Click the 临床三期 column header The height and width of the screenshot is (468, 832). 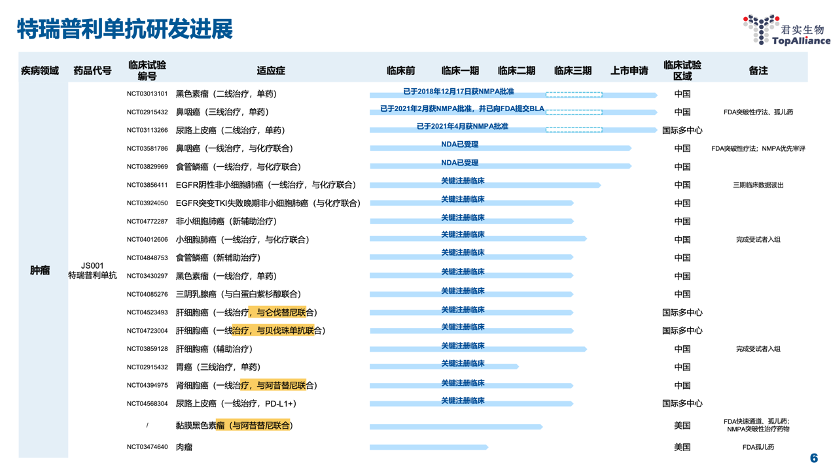[x=573, y=71]
